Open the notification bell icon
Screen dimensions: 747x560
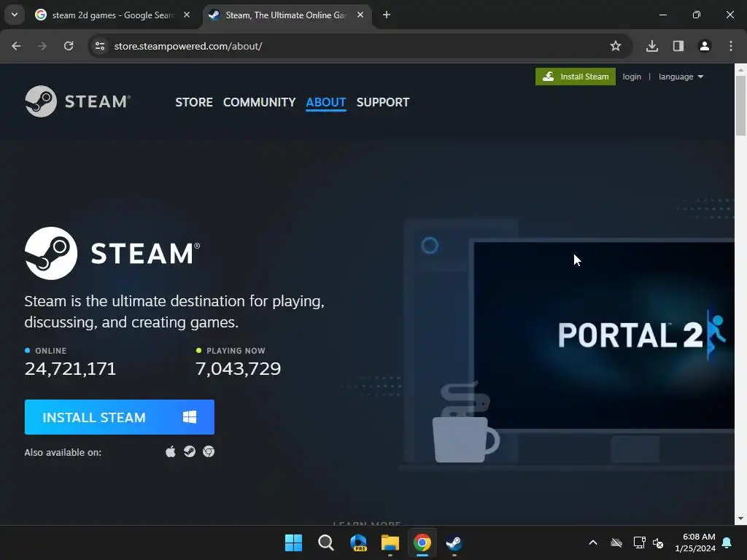[727, 542]
